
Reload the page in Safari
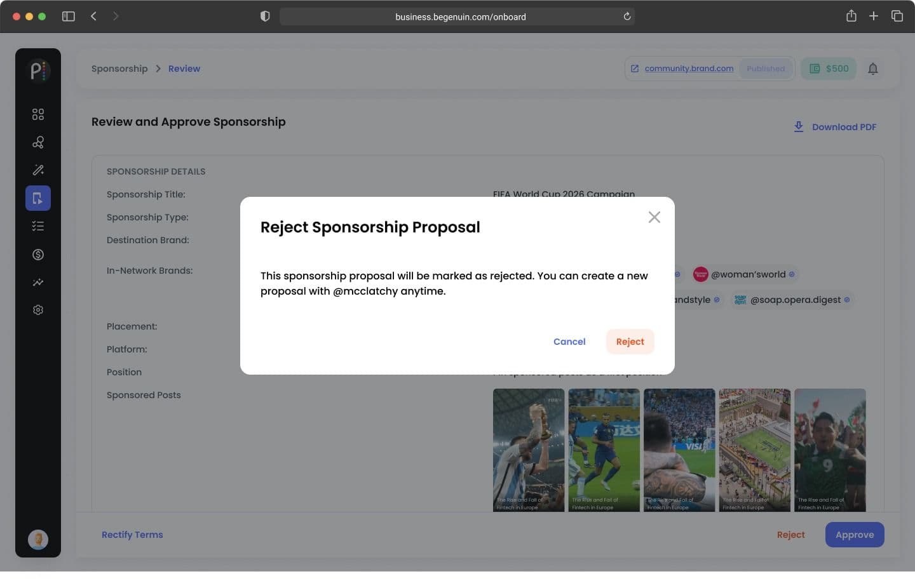627,17
